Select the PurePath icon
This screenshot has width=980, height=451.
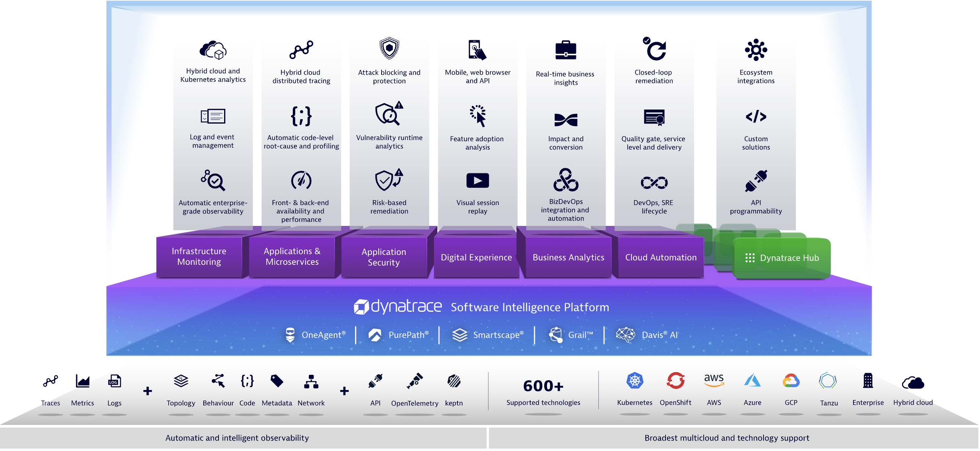(375, 335)
